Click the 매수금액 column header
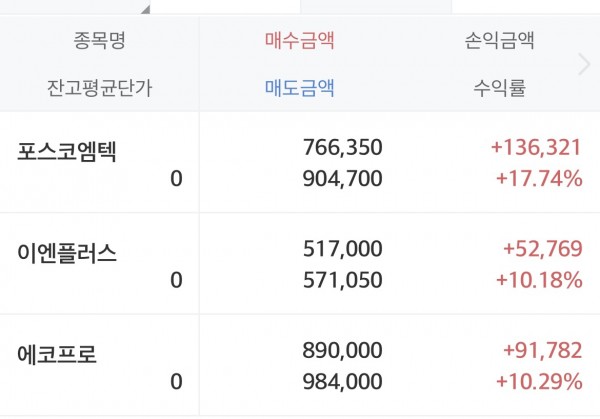 (x=299, y=41)
